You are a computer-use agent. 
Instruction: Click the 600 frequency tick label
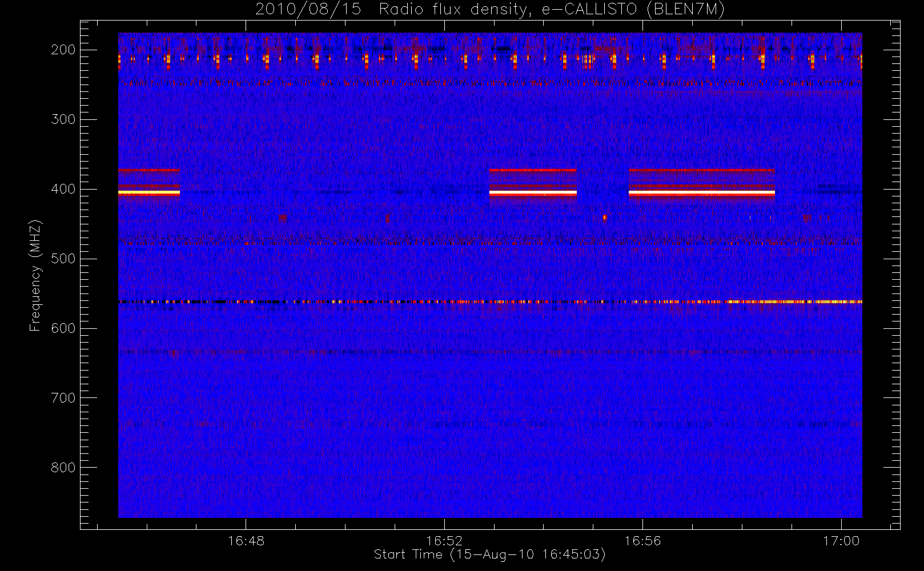63,328
